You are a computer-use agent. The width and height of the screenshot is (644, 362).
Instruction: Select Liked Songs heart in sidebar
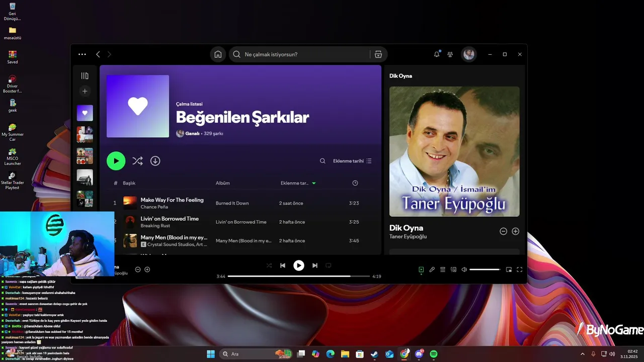click(85, 113)
